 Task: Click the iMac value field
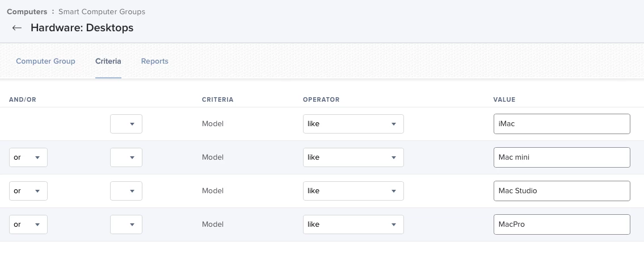(x=562, y=124)
